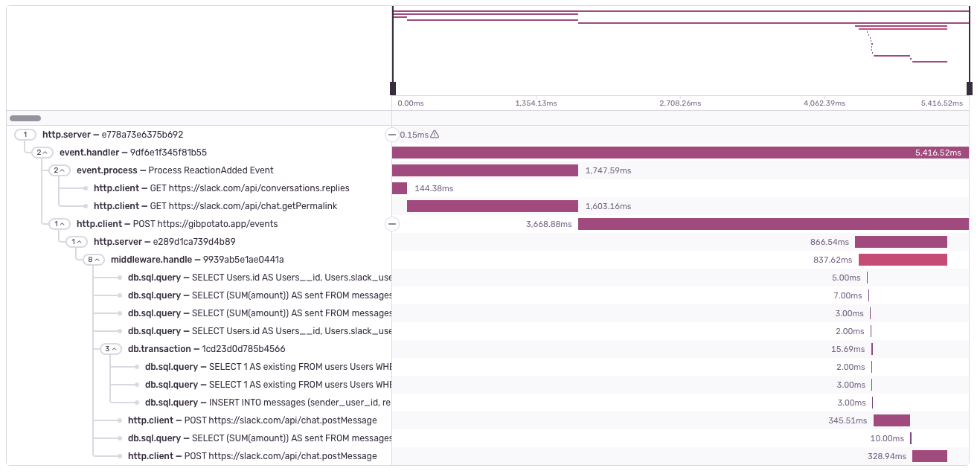Click the warning triangle beside the 0.15ms duration
This screenshot has width=980, height=474.
click(435, 135)
